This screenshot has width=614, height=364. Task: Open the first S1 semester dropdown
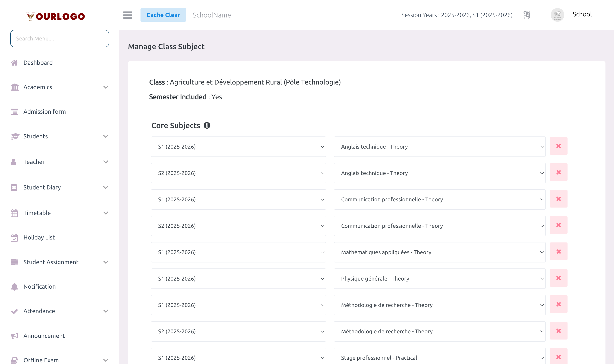tap(238, 146)
